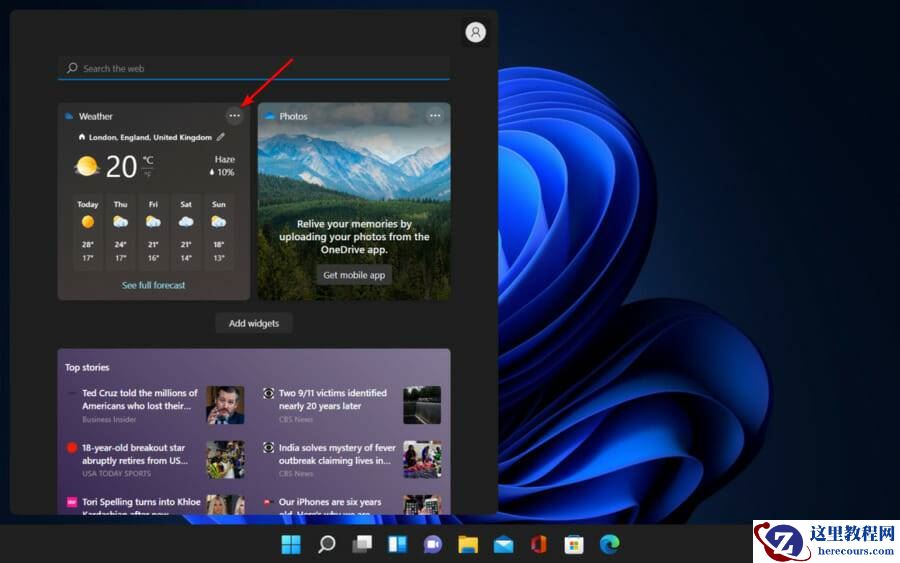Click the Photos widget title
The image size is (900, 563).
[293, 116]
